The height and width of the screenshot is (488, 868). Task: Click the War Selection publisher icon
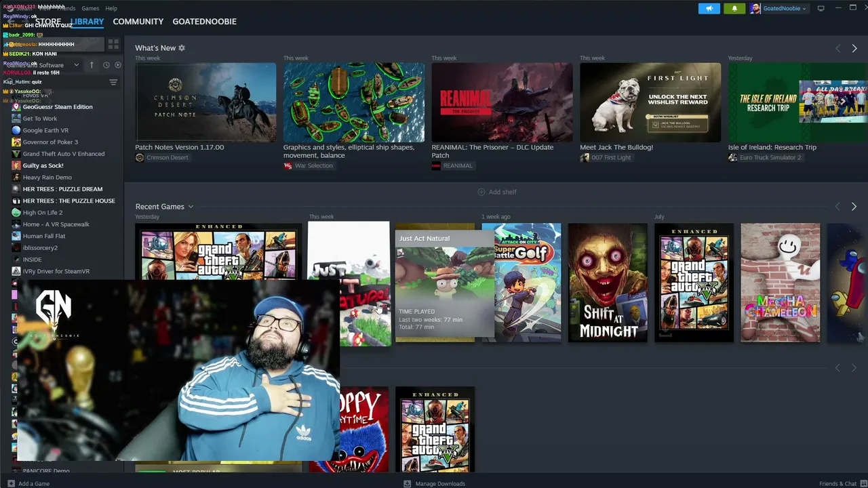288,165
